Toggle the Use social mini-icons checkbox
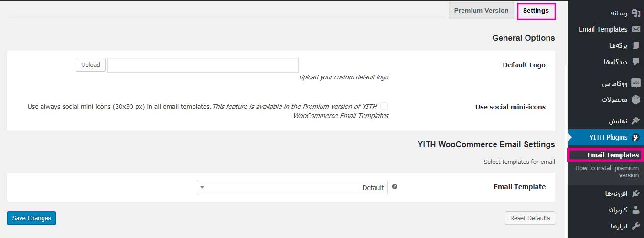Image resolution: width=644 pixels, height=238 pixels. [x=384, y=106]
